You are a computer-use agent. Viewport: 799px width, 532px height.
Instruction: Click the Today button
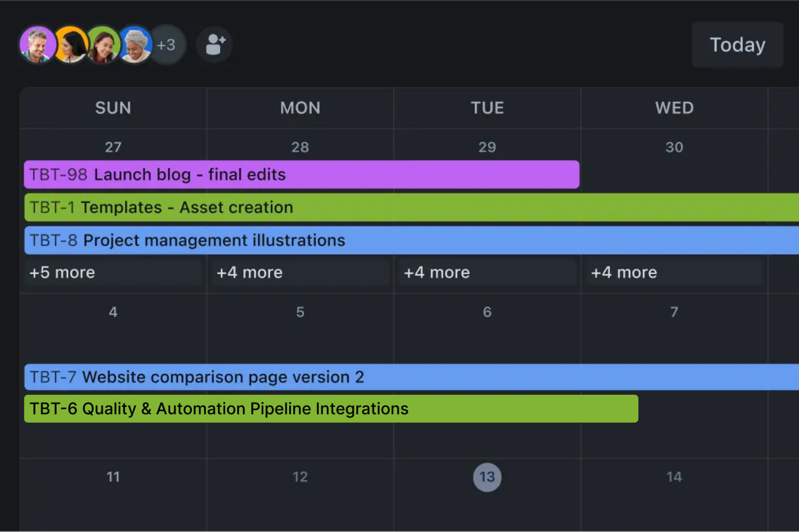point(737,45)
